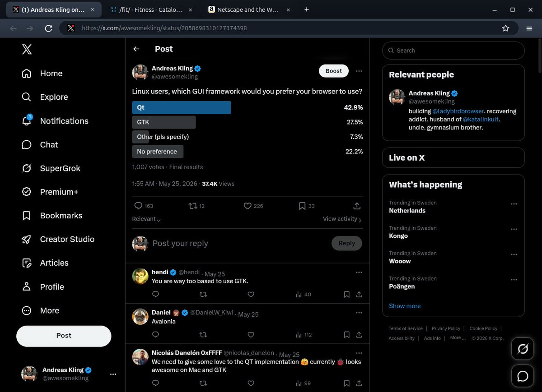Screen dimensions: 542x392
Task: Open Notifications with unread badge
Action: pos(55,121)
